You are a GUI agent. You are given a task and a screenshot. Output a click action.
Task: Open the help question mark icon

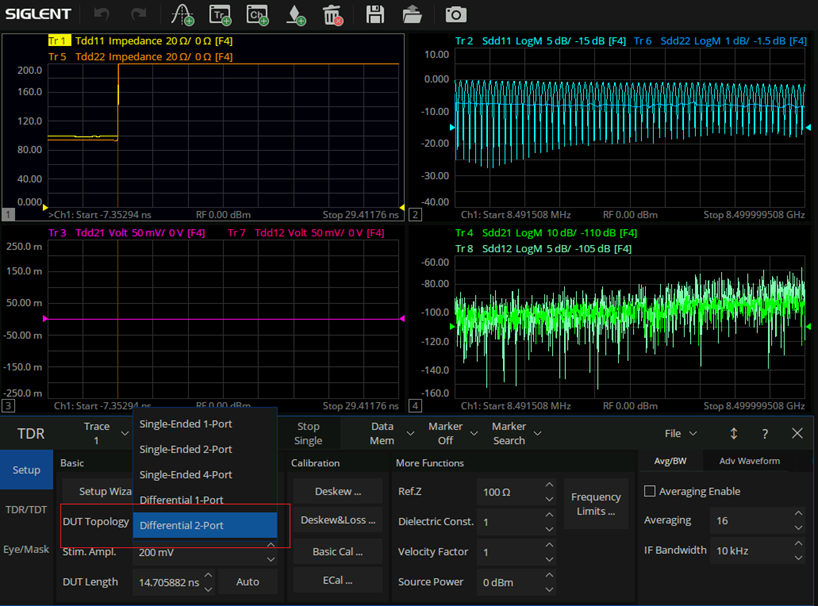point(765,433)
